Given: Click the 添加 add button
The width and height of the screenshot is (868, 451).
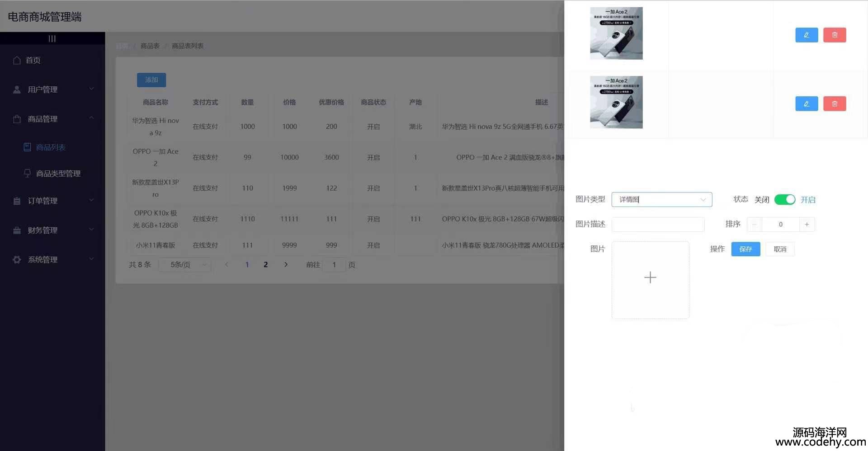Looking at the screenshot, I should 151,80.
